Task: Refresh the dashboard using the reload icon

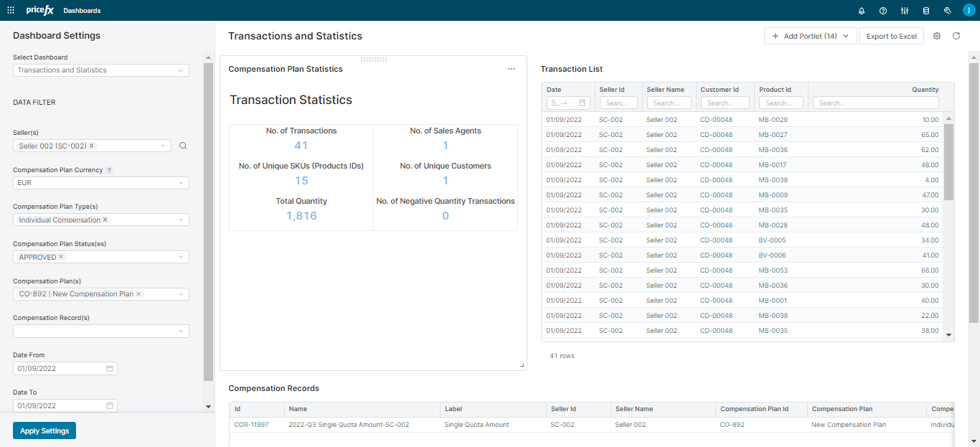Action: click(x=956, y=35)
